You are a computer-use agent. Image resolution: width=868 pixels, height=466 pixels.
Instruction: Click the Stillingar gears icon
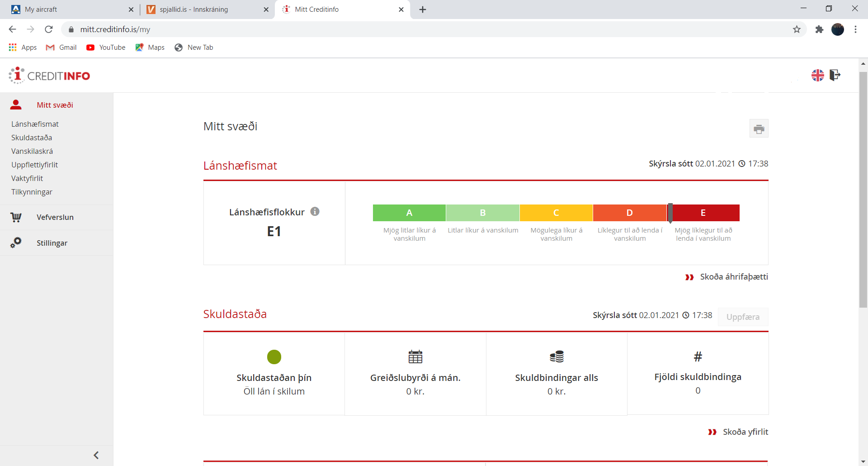16,243
